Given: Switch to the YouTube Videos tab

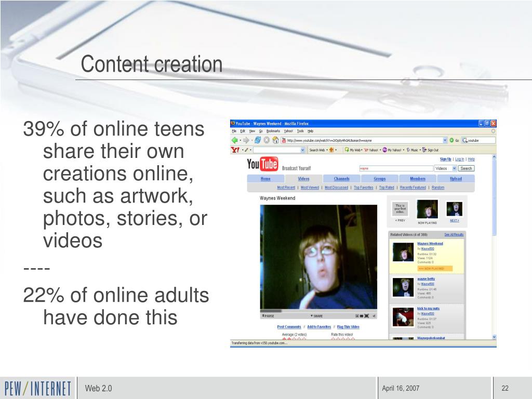Looking at the screenshot, I should [303, 179].
